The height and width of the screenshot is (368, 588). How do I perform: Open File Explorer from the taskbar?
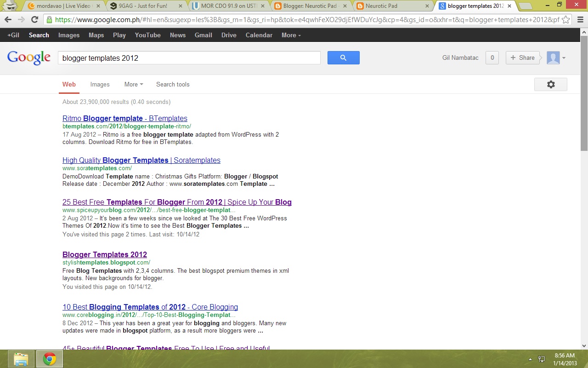point(21,359)
